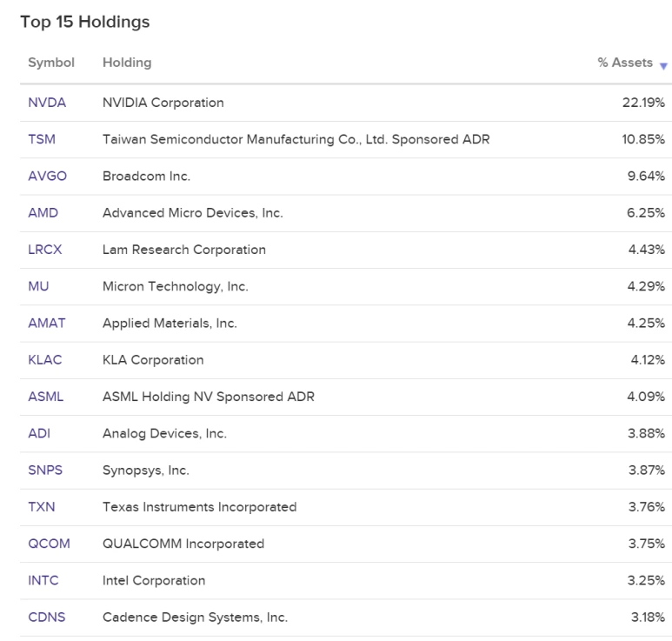Click the ASML ticker link
Screen dimensions: 672x641
pos(46,397)
